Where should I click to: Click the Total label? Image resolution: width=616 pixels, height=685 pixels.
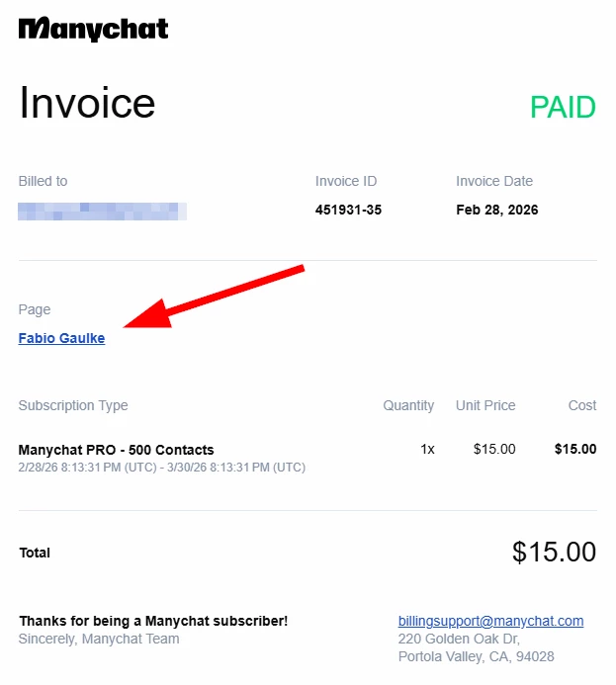35,553
